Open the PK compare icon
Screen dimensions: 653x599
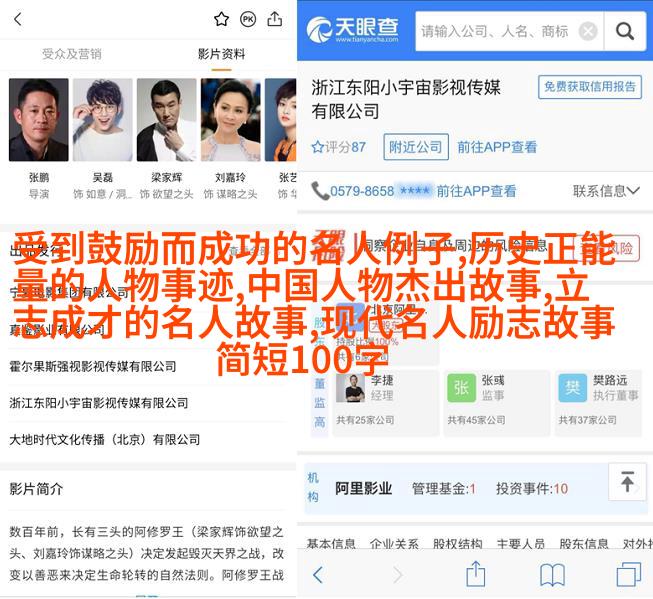[248, 19]
